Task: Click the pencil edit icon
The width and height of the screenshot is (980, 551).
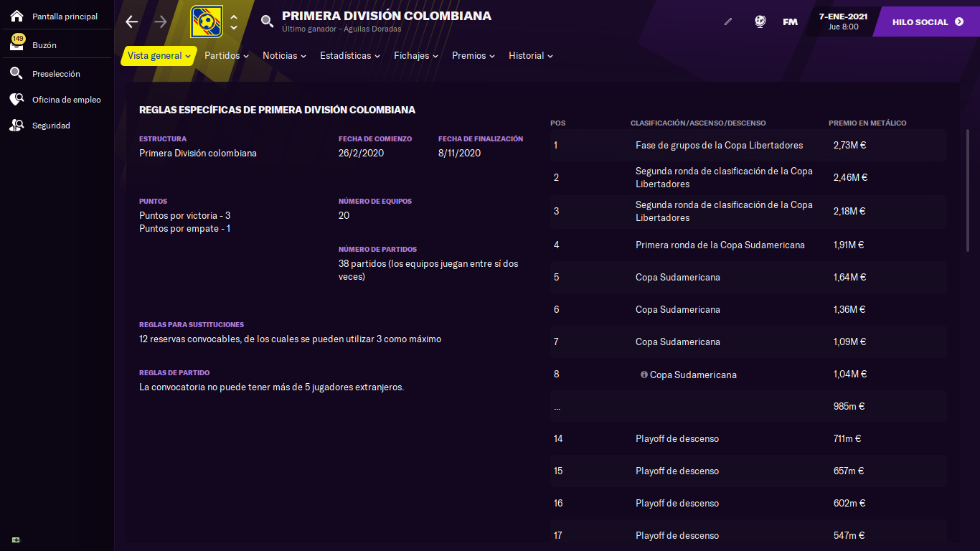Action: pyautogui.click(x=728, y=22)
